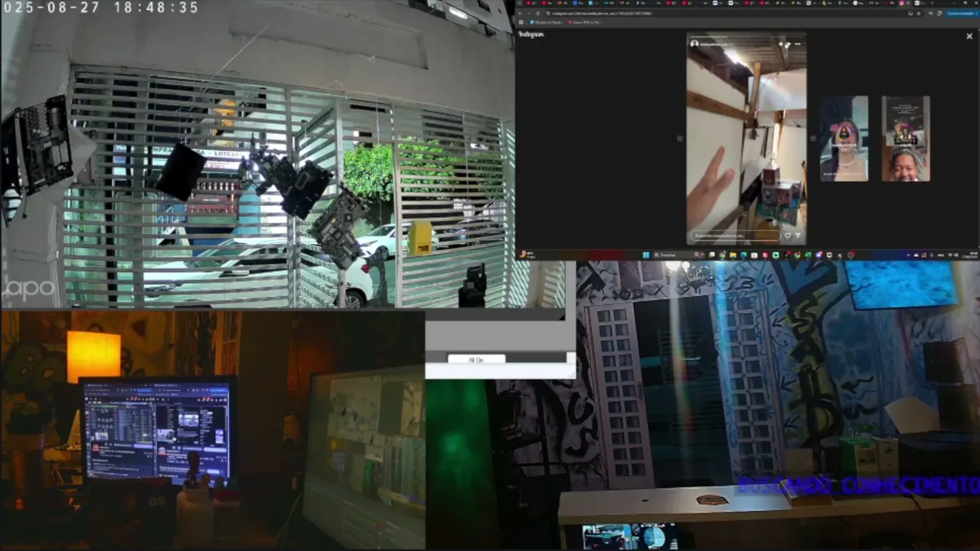Open the first bookmark in the bar
Viewport: 980px width, 551px height.
coord(548,22)
